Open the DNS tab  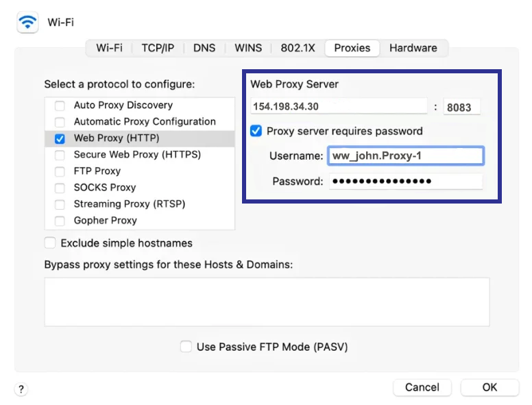click(204, 48)
